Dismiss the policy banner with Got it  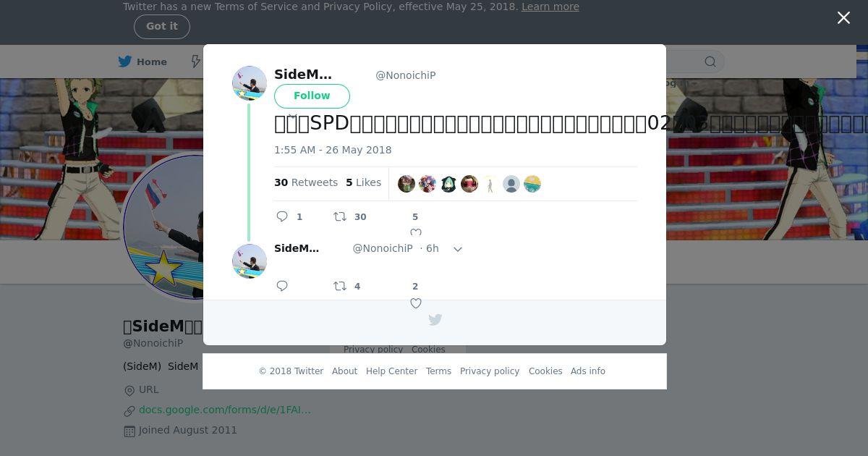162,26
